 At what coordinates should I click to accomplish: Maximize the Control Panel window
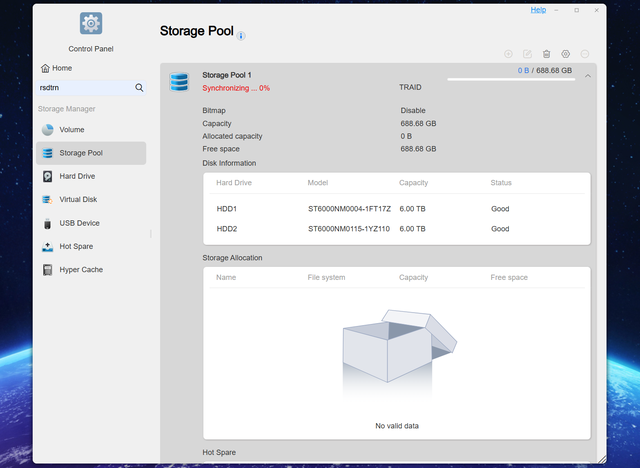point(576,10)
